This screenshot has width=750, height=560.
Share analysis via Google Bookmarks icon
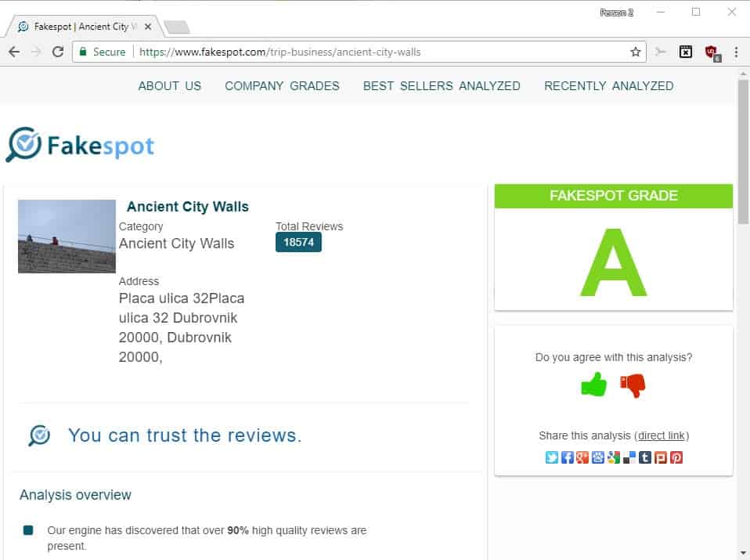pyautogui.click(x=614, y=457)
